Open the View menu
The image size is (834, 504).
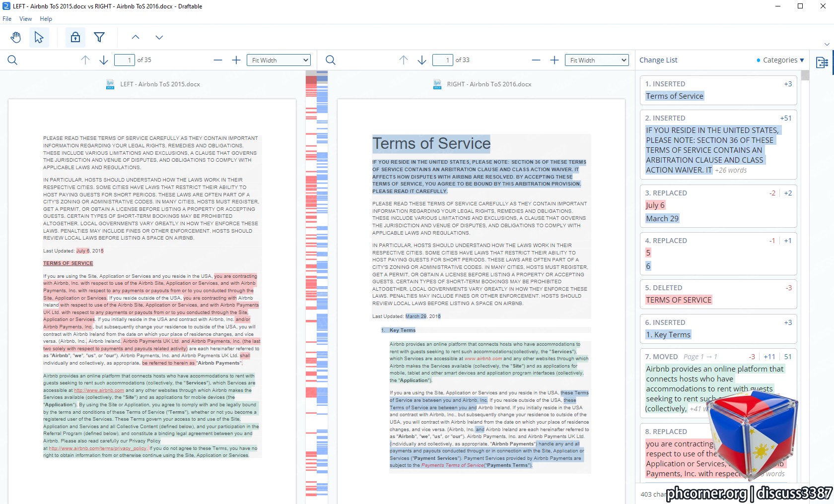pyautogui.click(x=25, y=19)
